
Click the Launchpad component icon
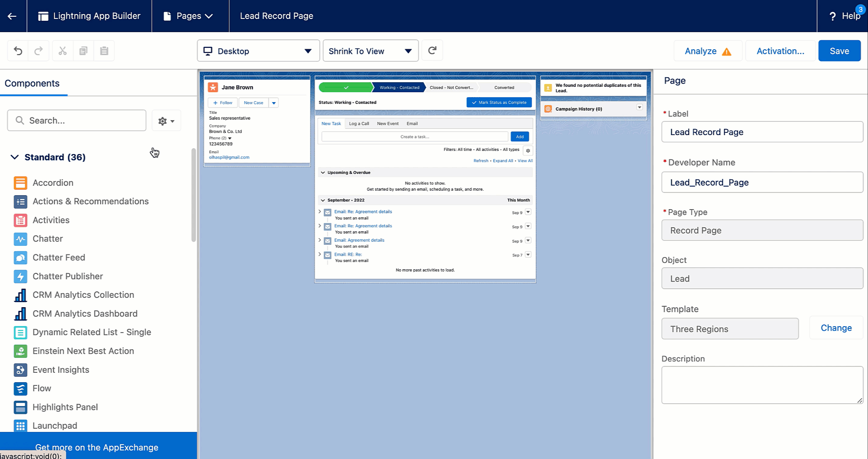click(20, 426)
